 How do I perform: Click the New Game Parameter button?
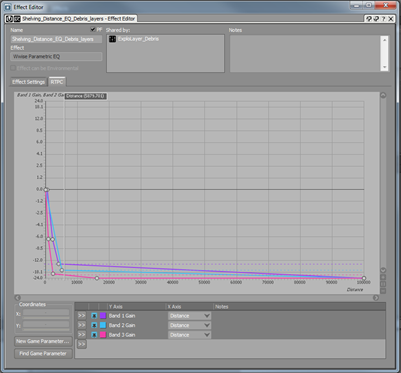tap(43, 341)
